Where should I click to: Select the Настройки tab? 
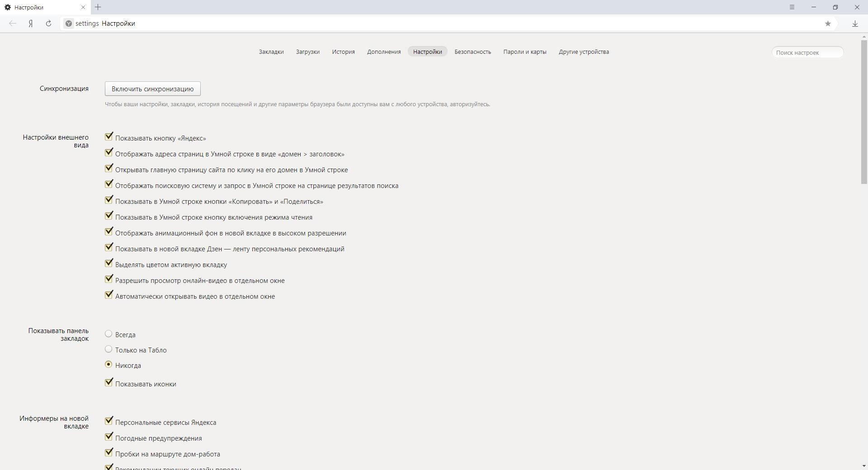coord(428,52)
